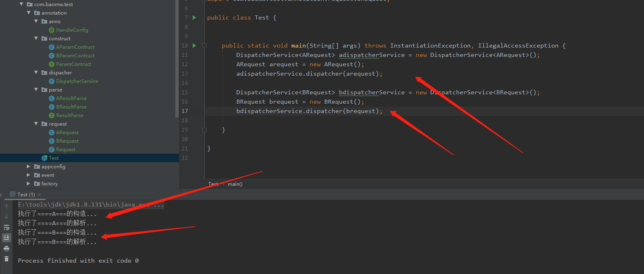Viewport: 644px width, 274px height.
Task: Open the AResultParse class
Action: pyautogui.click(x=71, y=98)
